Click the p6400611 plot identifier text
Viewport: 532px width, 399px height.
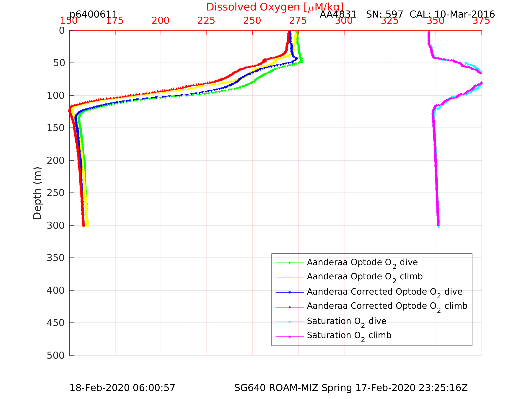click(93, 15)
